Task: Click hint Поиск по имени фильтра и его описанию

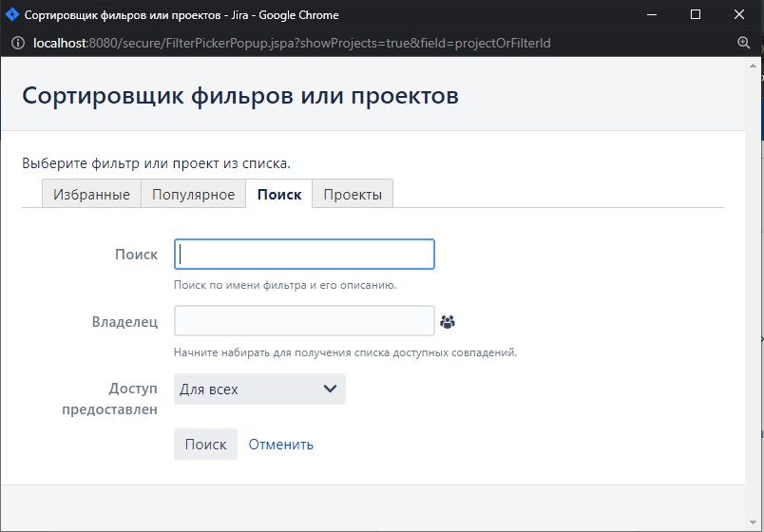Action: pyautogui.click(x=285, y=285)
